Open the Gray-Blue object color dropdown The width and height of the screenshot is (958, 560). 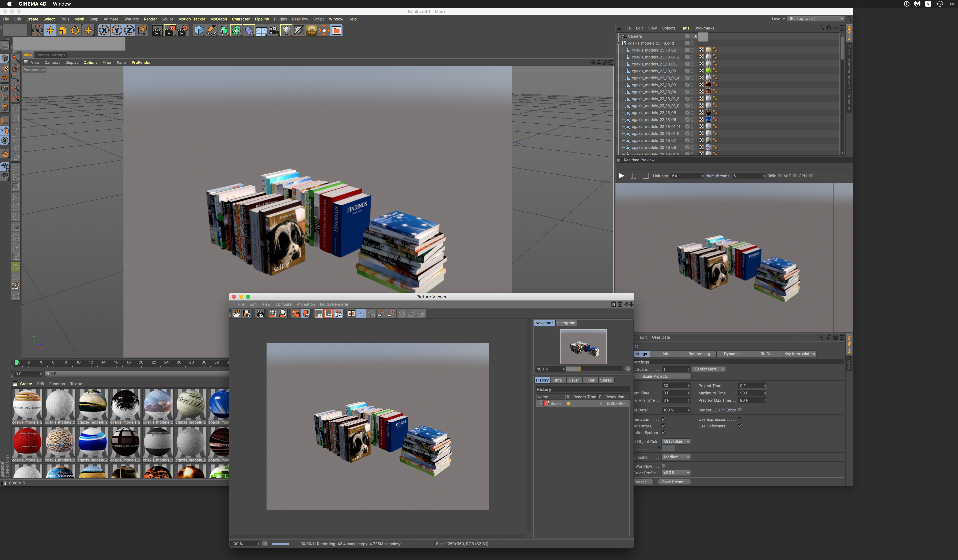676,442
